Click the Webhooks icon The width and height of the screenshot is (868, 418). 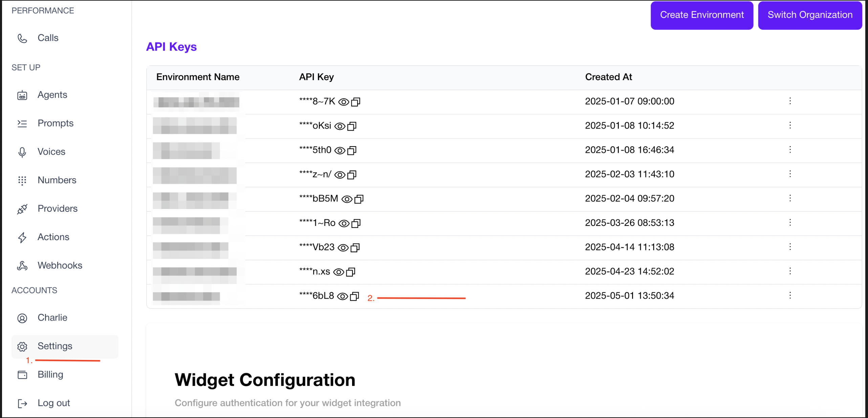click(22, 266)
